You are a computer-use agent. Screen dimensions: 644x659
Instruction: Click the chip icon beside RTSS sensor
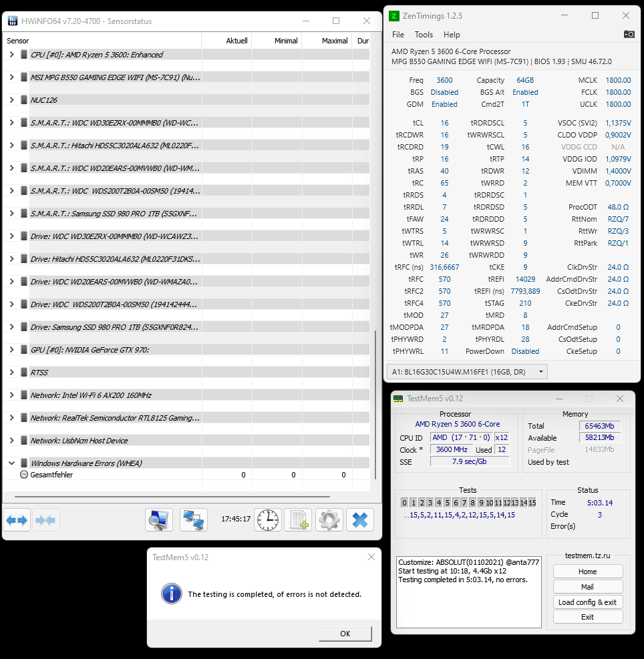tap(24, 372)
